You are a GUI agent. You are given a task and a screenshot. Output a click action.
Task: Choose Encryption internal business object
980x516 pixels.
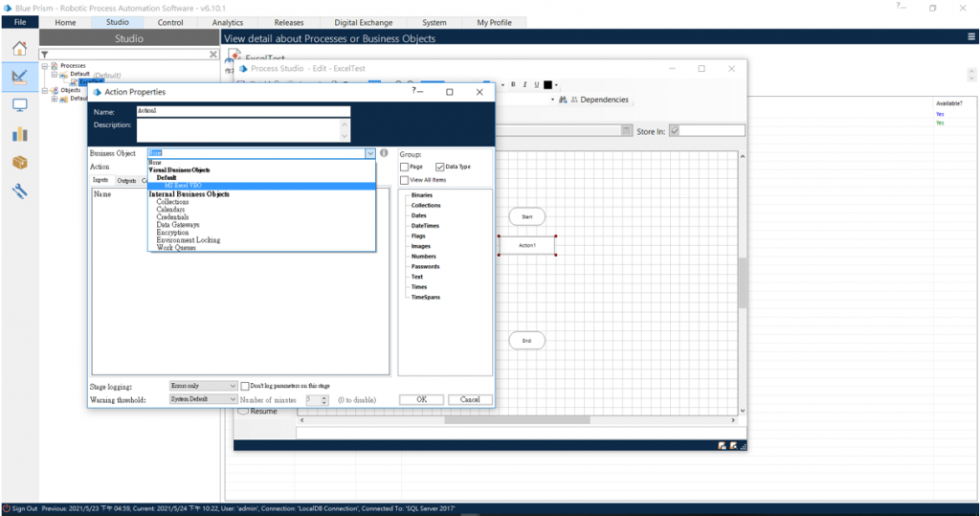pos(172,232)
